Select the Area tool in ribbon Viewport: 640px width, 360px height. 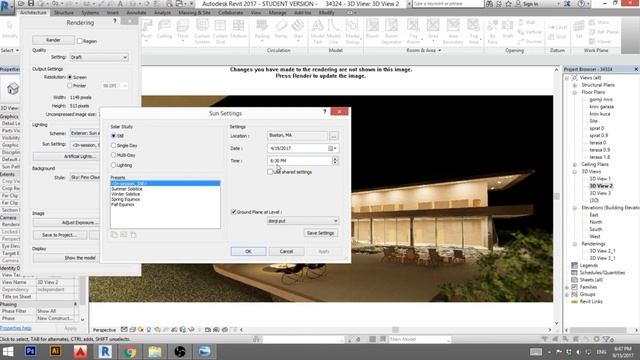[x=433, y=31]
